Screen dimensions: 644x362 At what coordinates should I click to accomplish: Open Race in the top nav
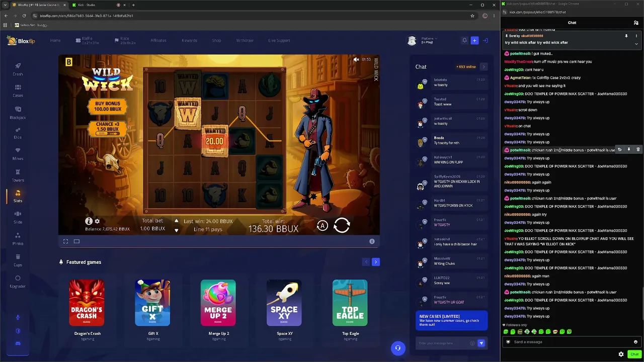(125, 40)
